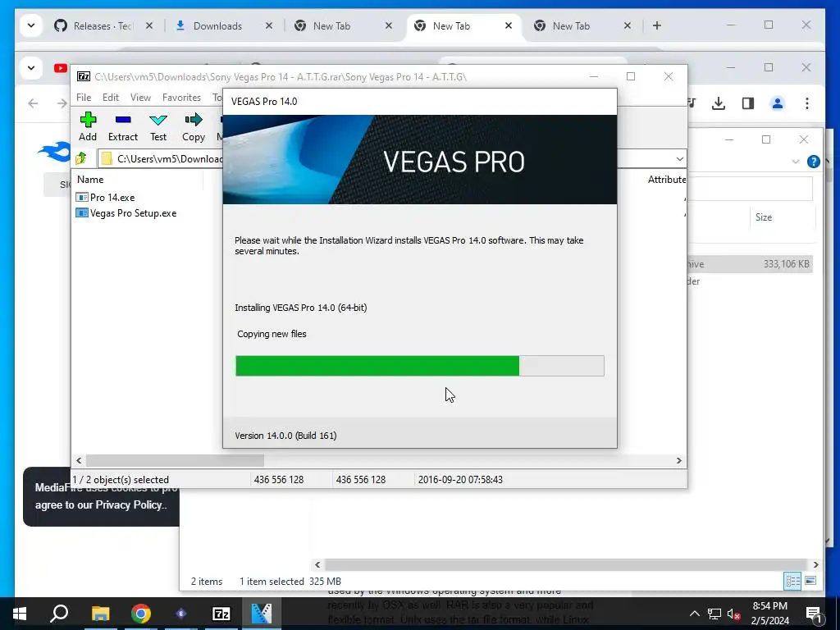Viewport: 840px width, 630px height.
Task: Expand the 7-Zip address path dropdown
Action: 679,159
